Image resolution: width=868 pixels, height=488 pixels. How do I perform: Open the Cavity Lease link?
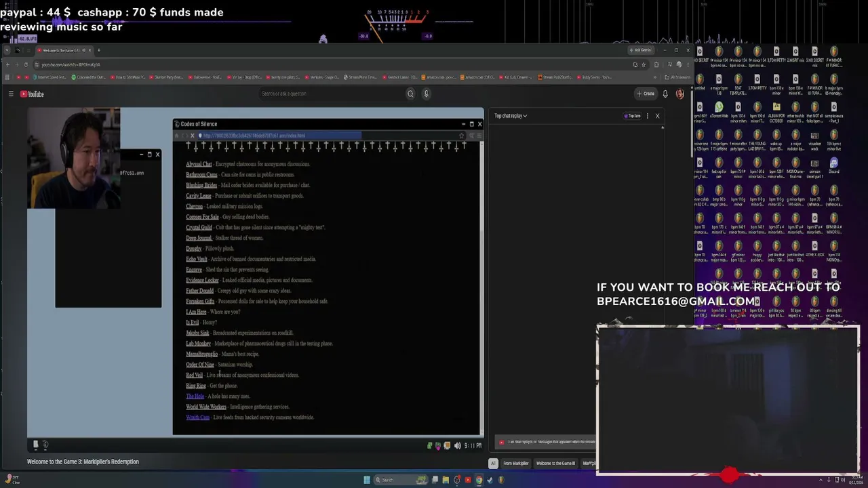pos(199,196)
